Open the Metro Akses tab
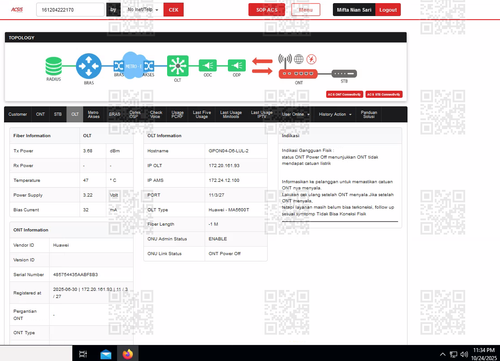Viewport: 500px width, 361px height. [94, 114]
